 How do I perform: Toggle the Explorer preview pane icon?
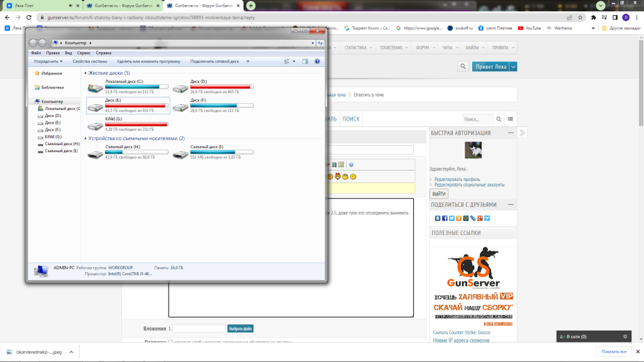[305, 62]
